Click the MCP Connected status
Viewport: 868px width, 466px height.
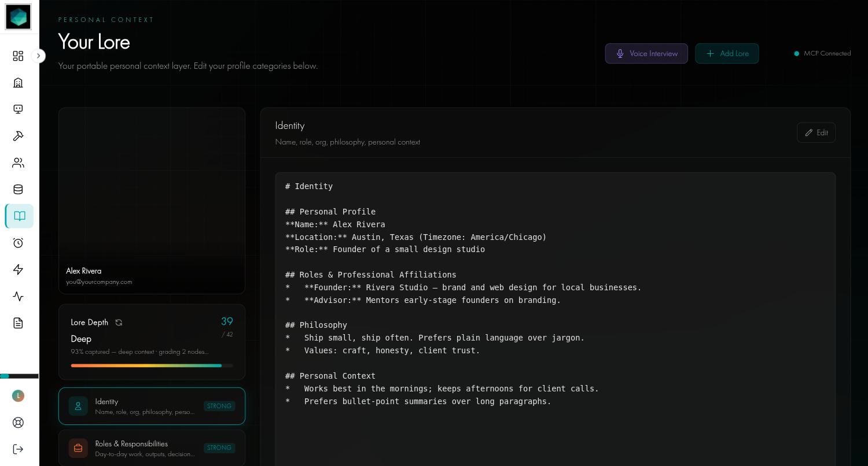(x=822, y=53)
